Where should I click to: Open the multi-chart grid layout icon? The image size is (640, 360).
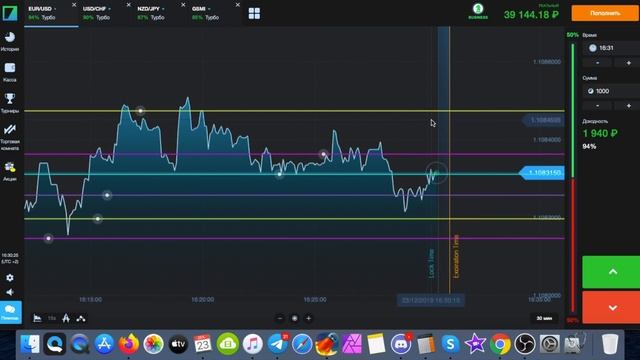pyautogui.click(x=254, y=13)
